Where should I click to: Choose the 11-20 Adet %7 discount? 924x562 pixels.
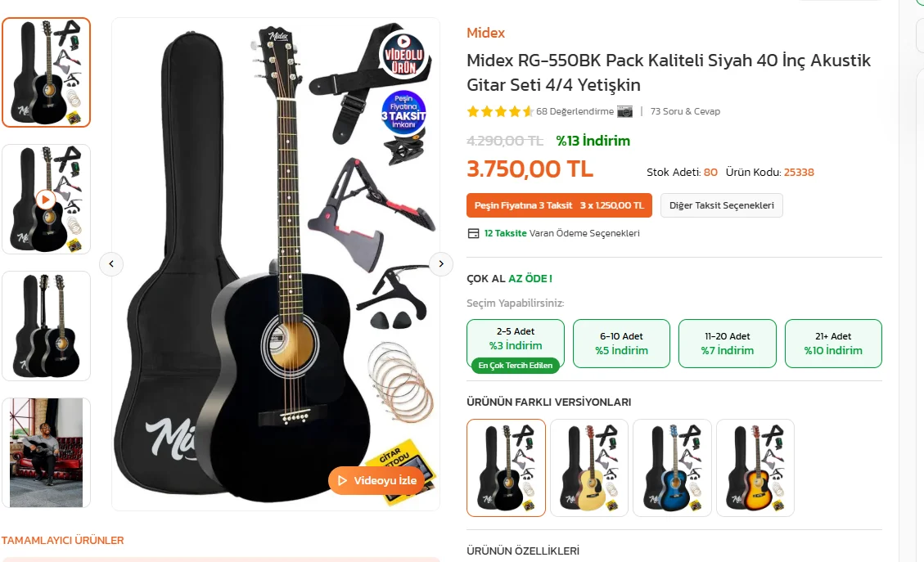(x=727, y=343)
